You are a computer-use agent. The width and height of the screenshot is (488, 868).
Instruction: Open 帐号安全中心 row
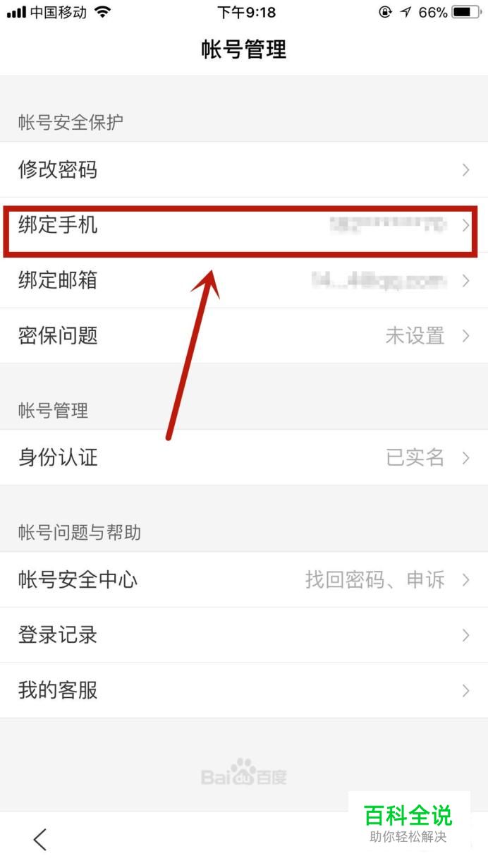coord(244,580)
